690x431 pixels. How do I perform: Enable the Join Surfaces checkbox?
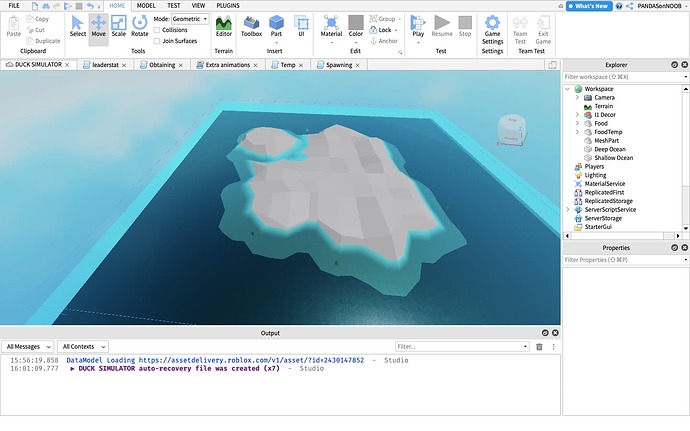click(157, 41)
